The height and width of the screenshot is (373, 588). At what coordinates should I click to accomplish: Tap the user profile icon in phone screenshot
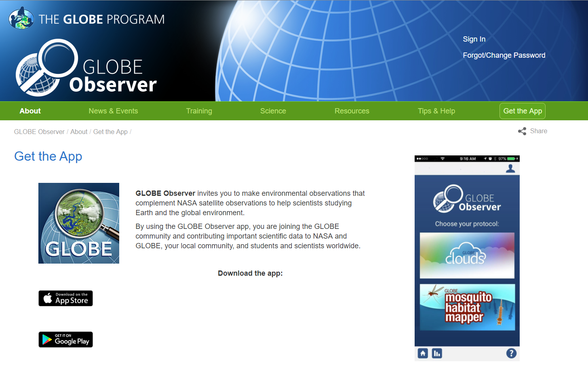(510, 169)
